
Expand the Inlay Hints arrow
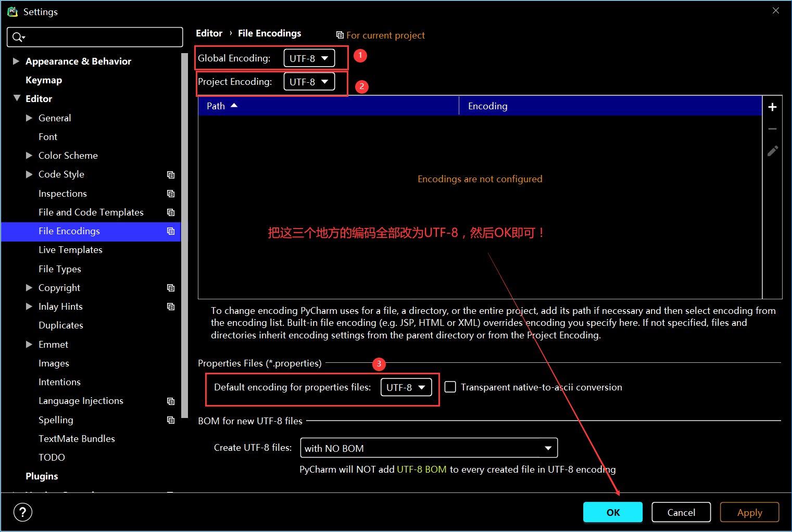(29, 307)
